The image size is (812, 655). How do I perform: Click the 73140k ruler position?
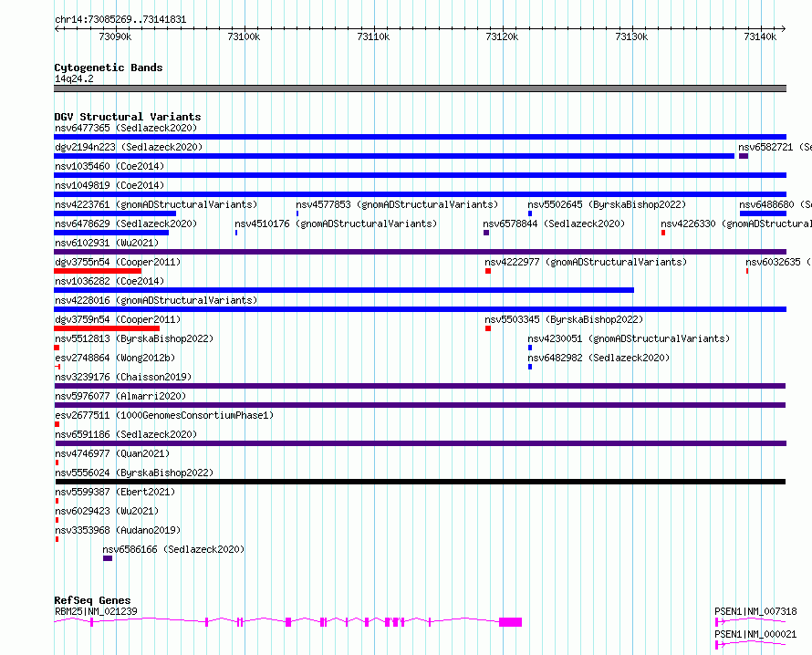[760, 36]
